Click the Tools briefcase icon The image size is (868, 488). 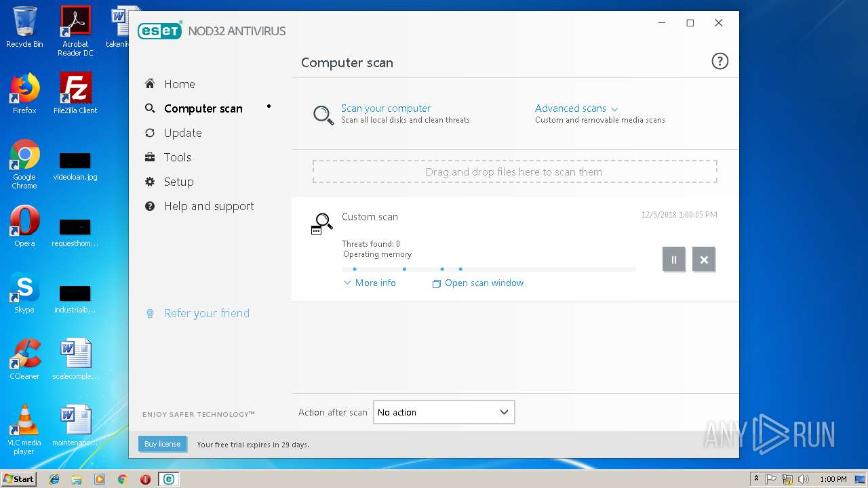pos(150,157)
